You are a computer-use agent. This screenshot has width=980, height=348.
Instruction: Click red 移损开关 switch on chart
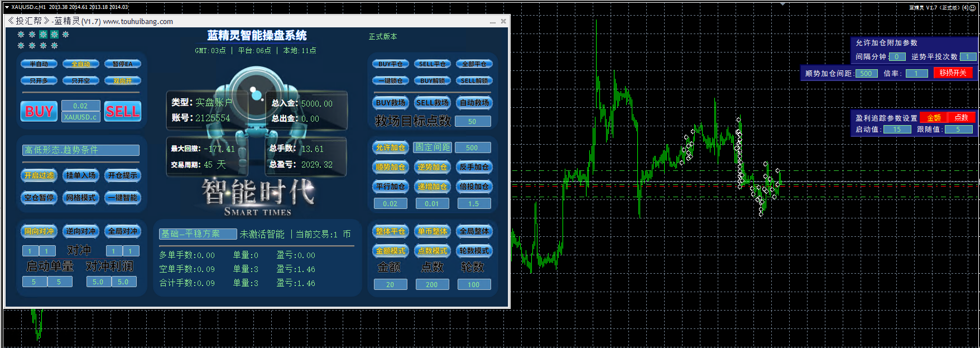tap(953, 73)
